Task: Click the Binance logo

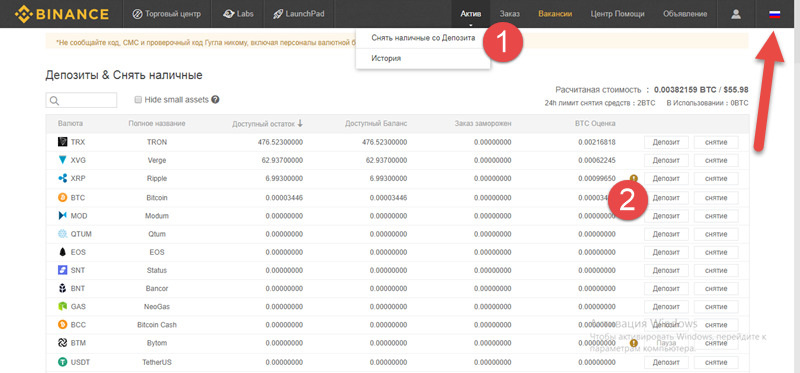Action: [62, 14]
